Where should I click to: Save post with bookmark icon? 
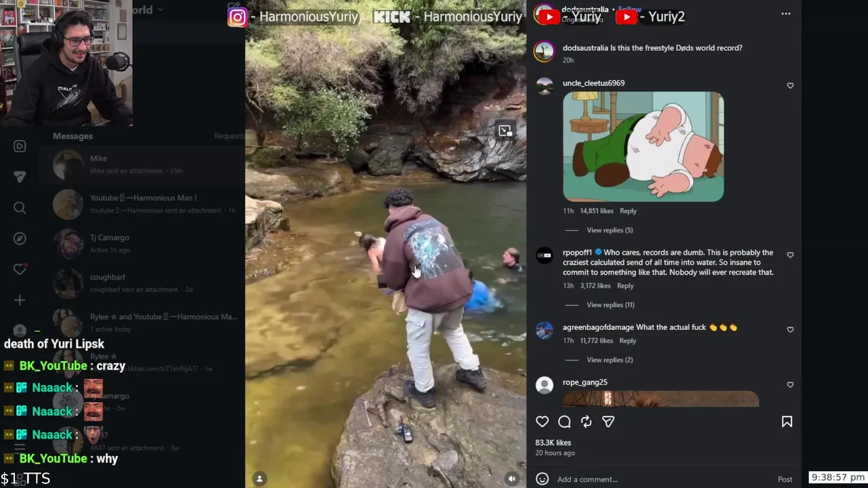[787, 422]
